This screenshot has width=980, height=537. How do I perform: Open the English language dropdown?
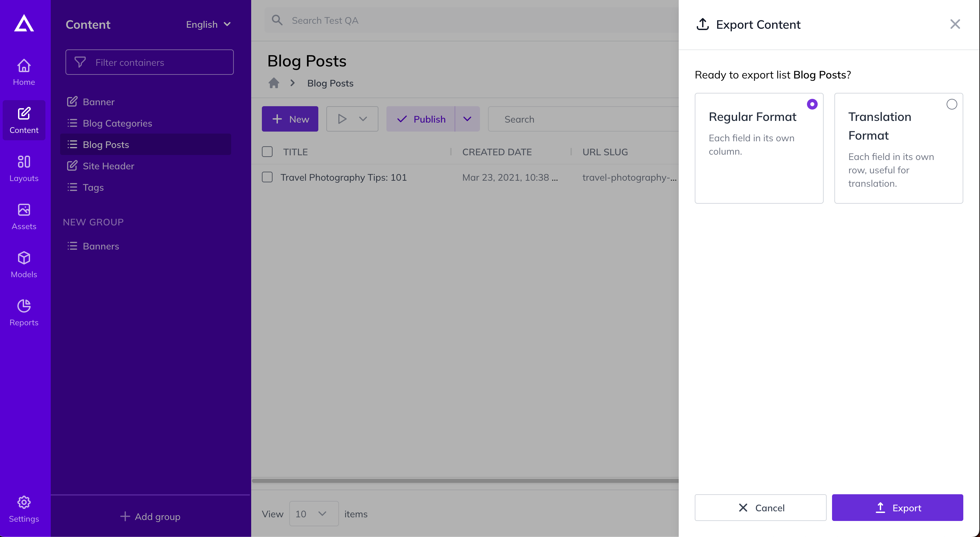208,24
